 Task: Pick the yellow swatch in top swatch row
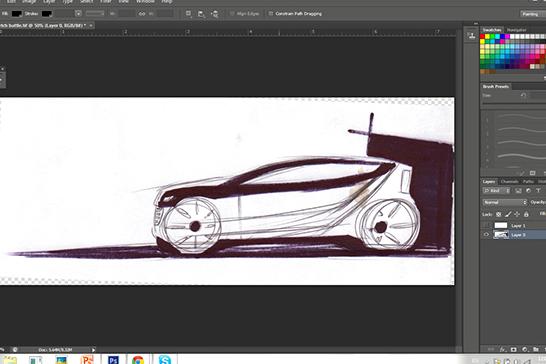[487, 36]
